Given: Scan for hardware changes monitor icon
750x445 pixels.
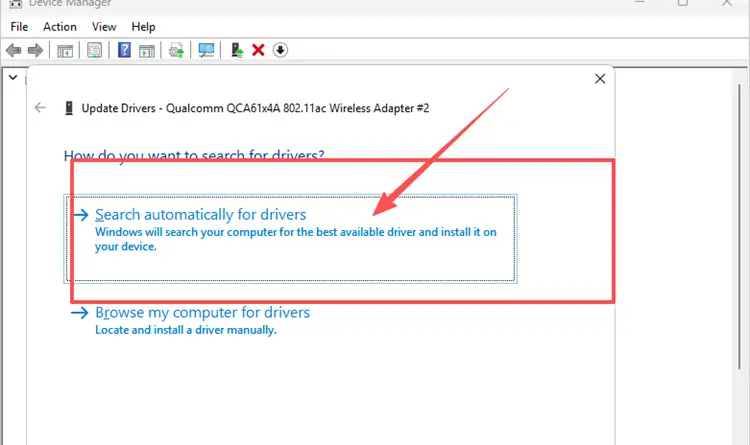Looking at the screenshot, I should [206, 50].
